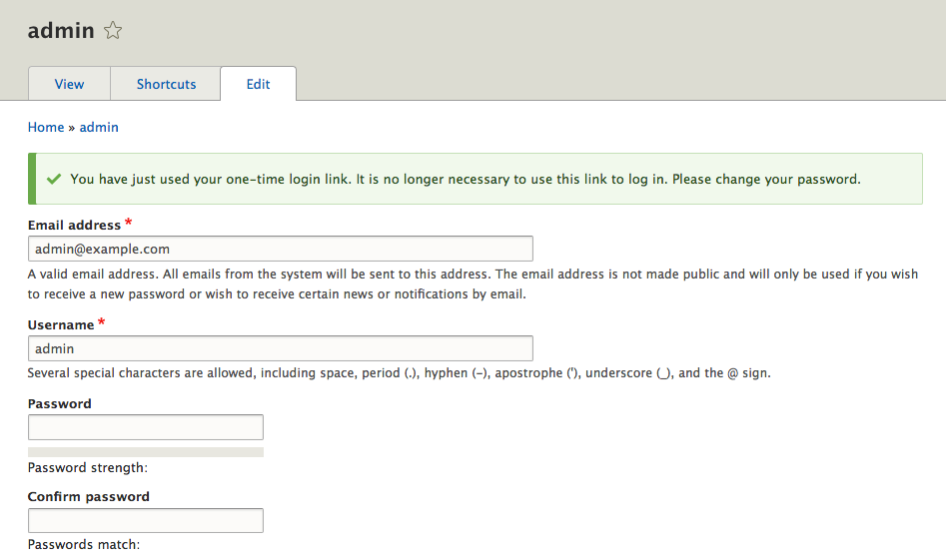Focus the Email address input field

pyautogui.click(x=280, y=249)
